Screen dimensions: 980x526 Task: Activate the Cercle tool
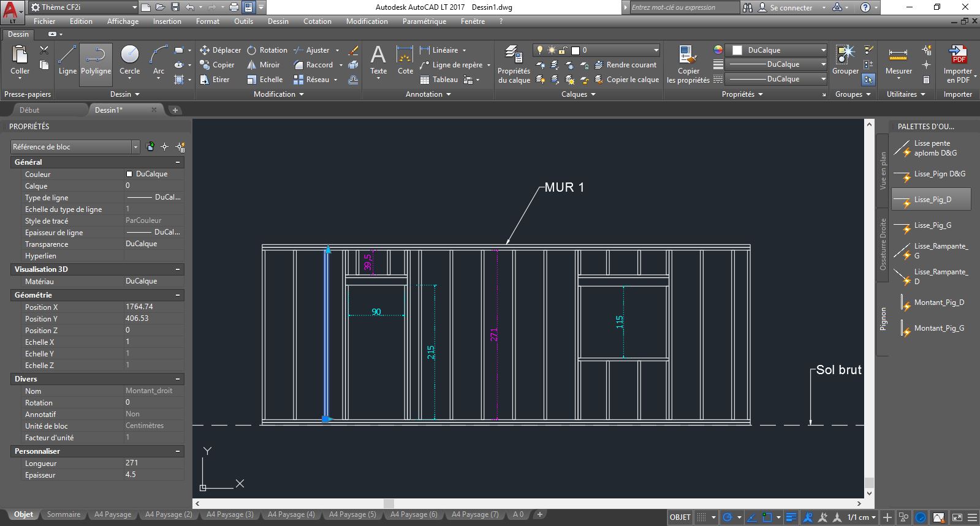tap(129, 61)
